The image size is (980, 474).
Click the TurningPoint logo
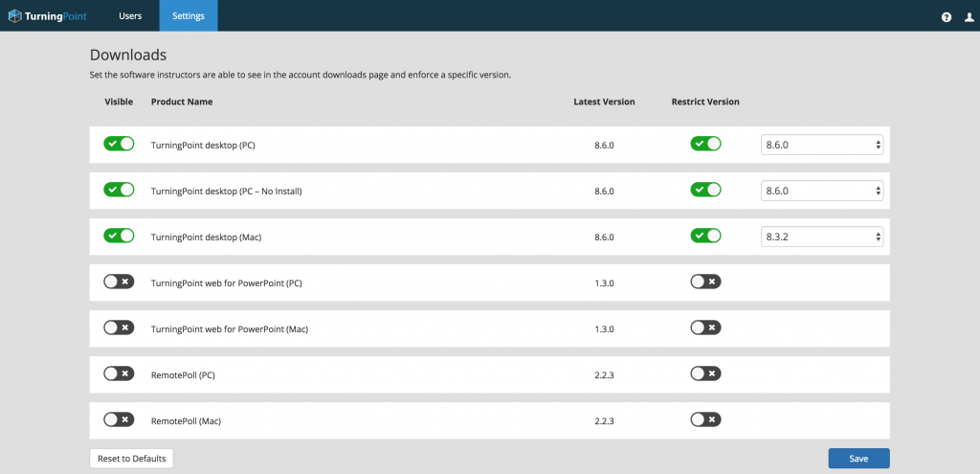pyautogui.click(x=48, y=15)
